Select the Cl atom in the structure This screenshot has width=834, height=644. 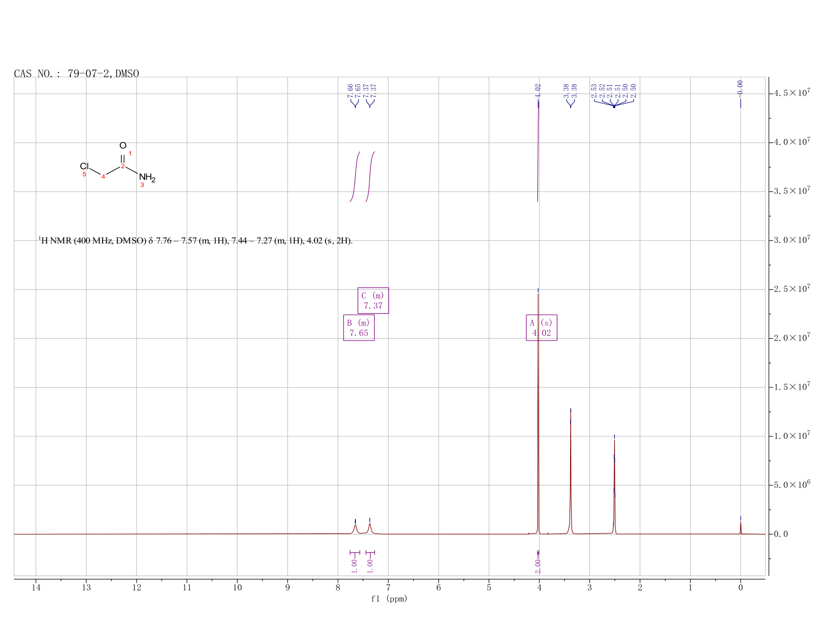84,166
